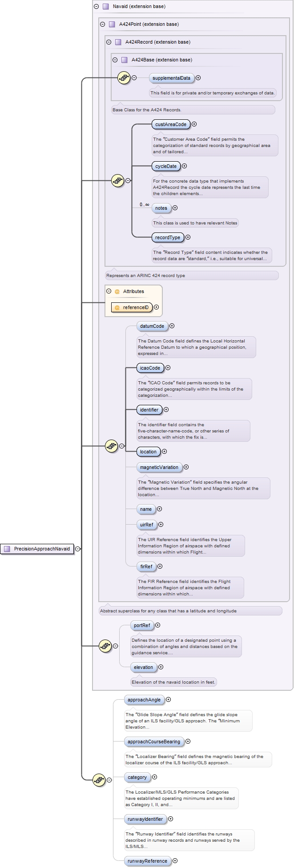The width and height of the screenshot is (294, 868).
Task: Collapse the A424Point extension base box
Action: click(103, 24)
